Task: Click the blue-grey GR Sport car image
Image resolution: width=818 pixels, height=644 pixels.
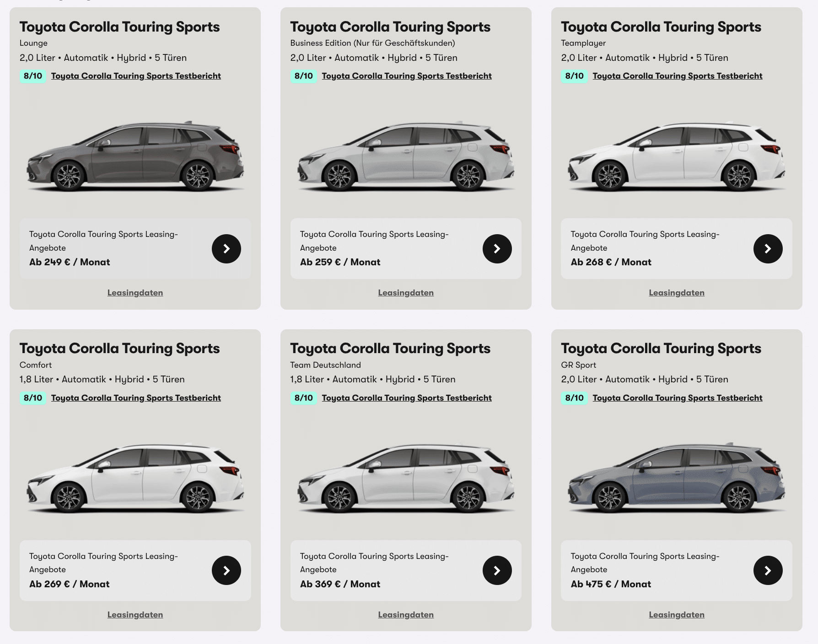Action: pos(677,478)
